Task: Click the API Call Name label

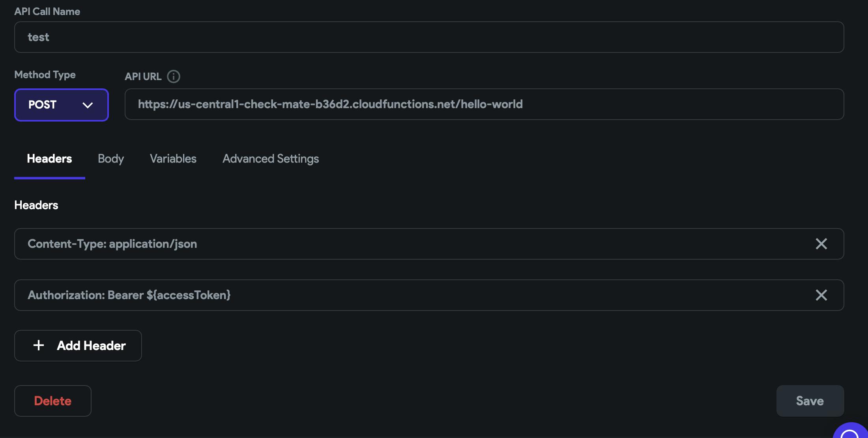Action: pyautogui.click(x=47, y=11)
